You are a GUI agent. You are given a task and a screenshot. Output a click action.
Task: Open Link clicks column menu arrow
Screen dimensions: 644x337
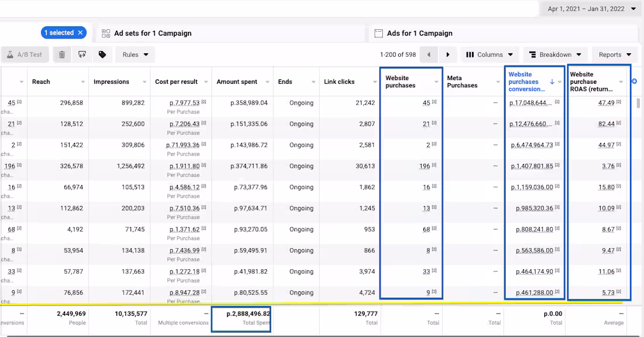click(375, 82)
